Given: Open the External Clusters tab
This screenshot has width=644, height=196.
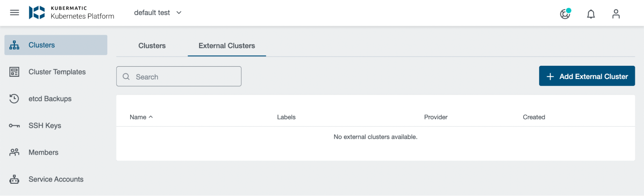Looking at the screenshot, I should coord(226,46).
